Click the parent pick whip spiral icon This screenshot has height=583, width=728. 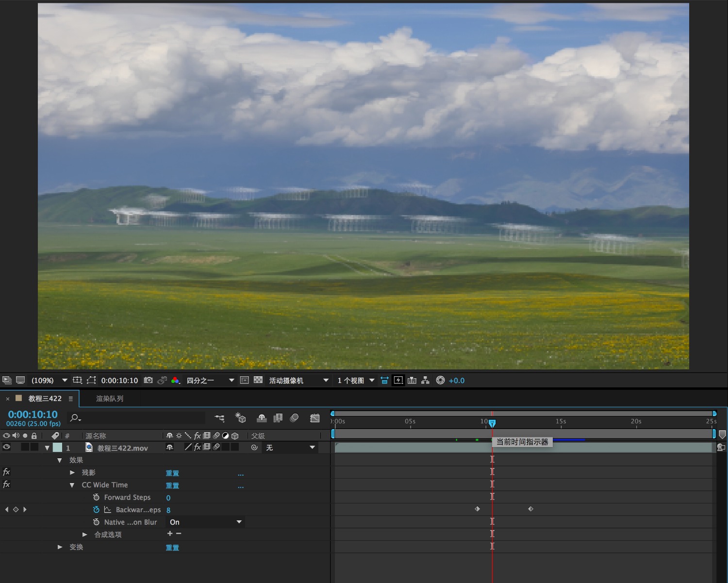[x=254, y=448]
